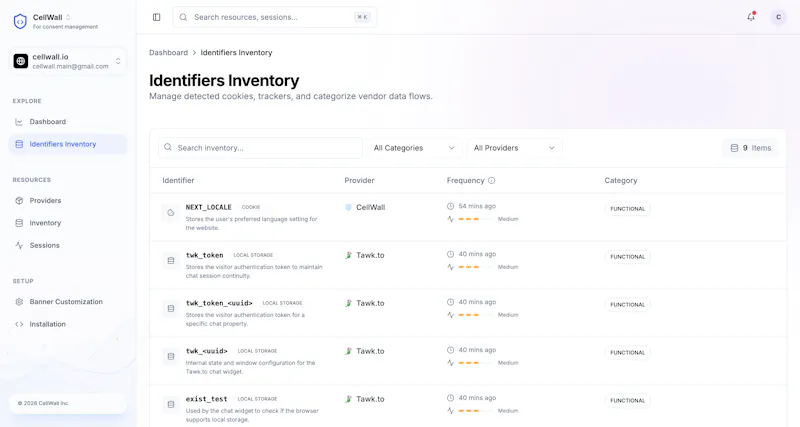Open the All Providers dropdown

pos(514,148)
